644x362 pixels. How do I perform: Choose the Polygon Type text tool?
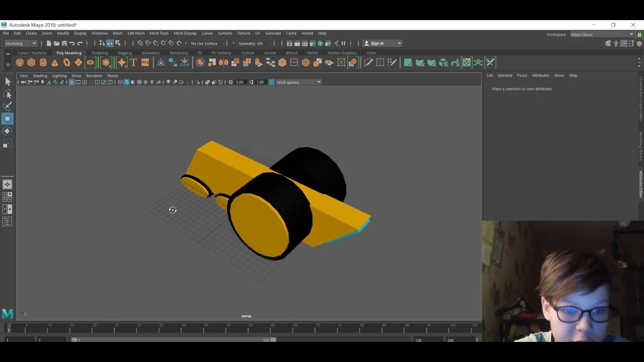(x=133, y=62)
